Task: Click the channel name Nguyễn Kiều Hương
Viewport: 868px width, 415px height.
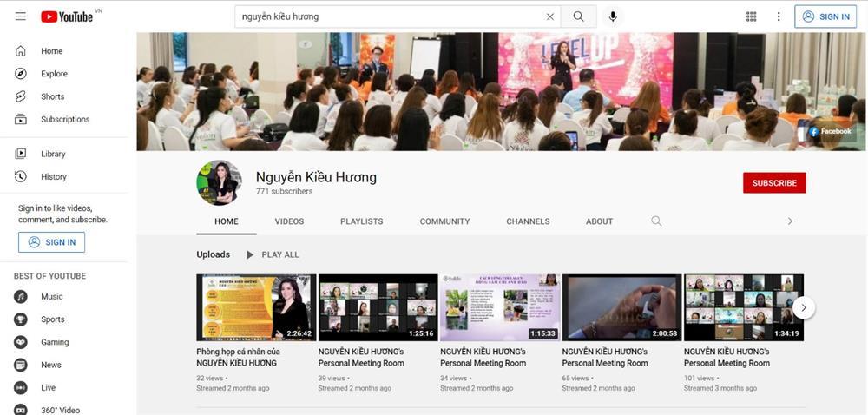Action: tap(316, 177)
